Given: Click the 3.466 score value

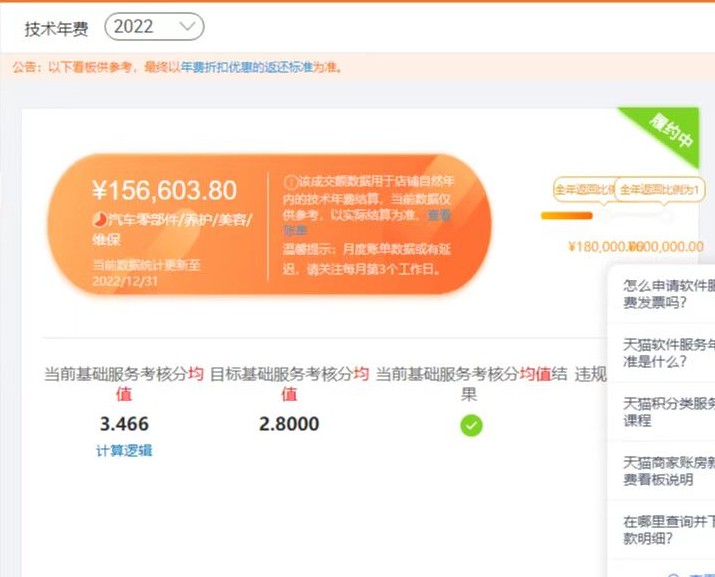Looking at the screenshot, I should click(x=124, y=424).
